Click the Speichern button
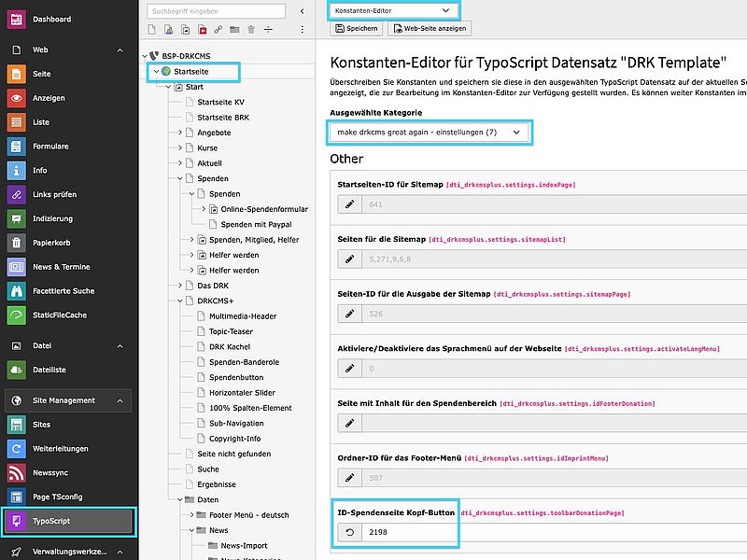This screenshot has height=560, width=747. click(356, 29)
